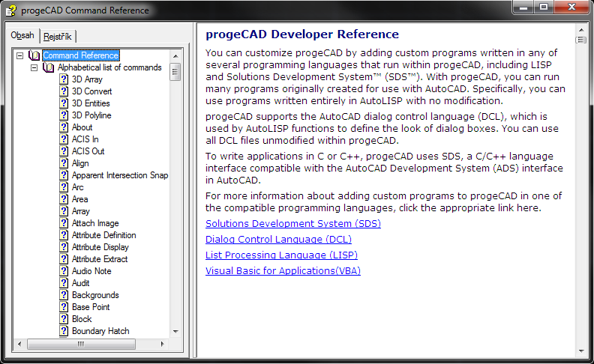This screenshot has height=364, width=594.
Task: Open the Dialog Control Language (DCL) link
Action: (x=278, y=240)
